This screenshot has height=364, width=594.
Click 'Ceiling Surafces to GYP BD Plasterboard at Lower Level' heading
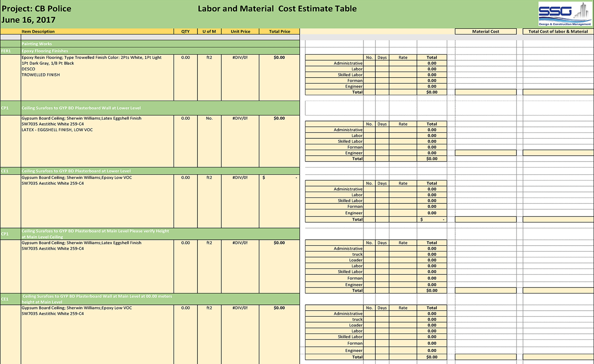point(76,171)
